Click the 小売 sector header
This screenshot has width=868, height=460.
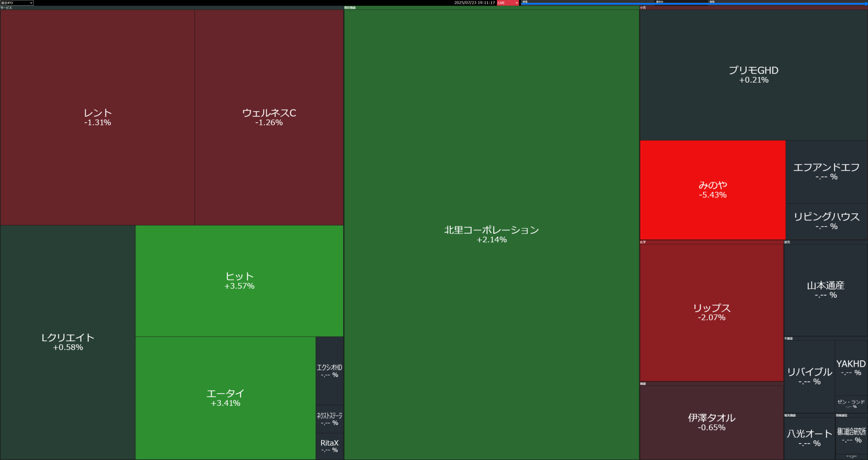tap(754, 8)
